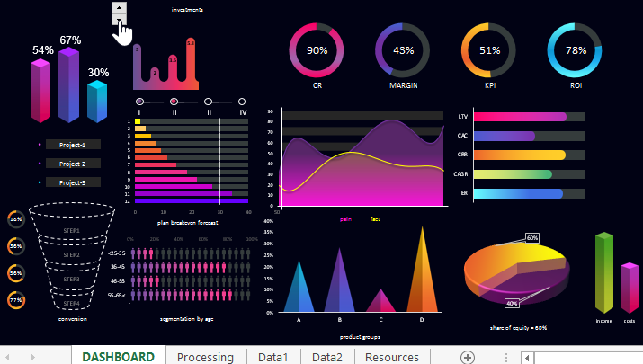This screenshot has height=364, width=643.
Task: Click the spinner up arrow
Action: click(x=120, y=8)
